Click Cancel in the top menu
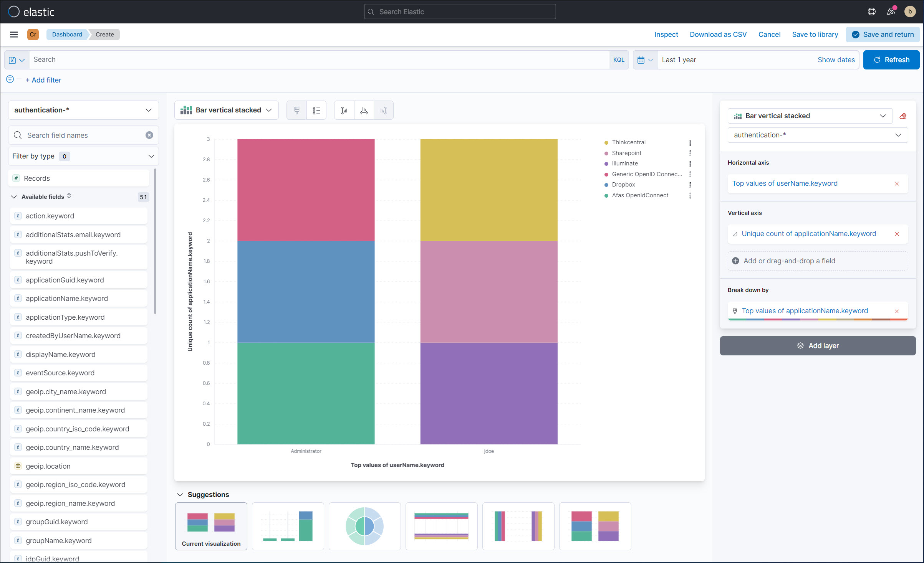 pos(769,35)
